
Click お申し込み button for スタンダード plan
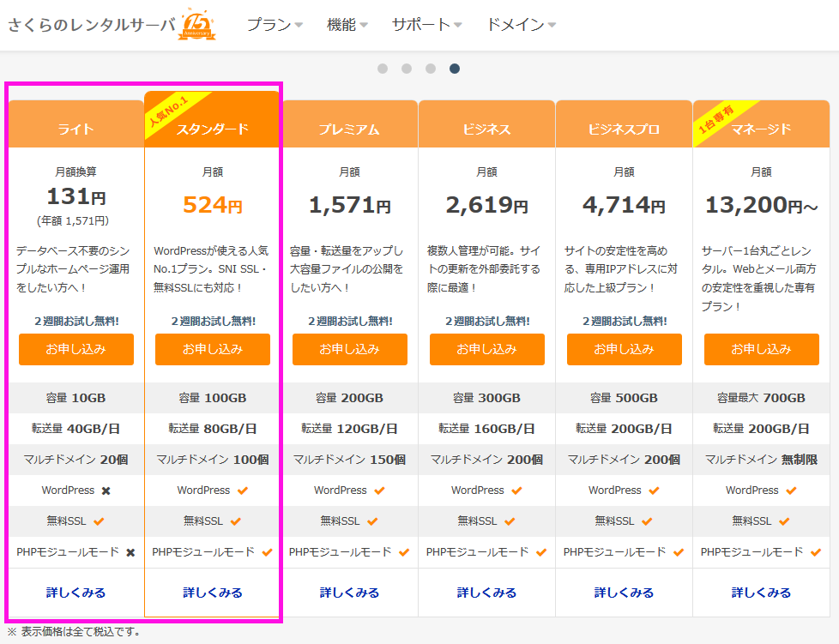click(213, 349)
